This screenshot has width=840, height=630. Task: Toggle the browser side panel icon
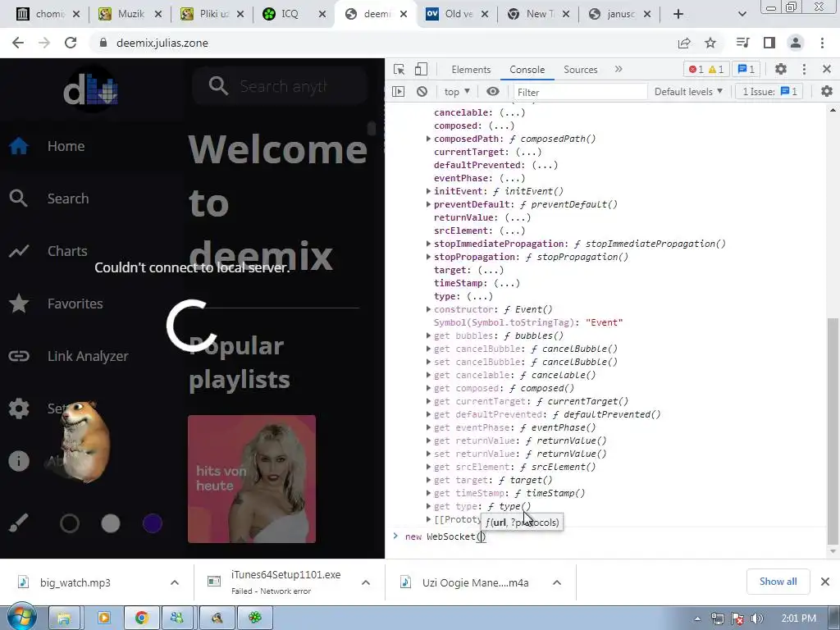click(769, 43)
